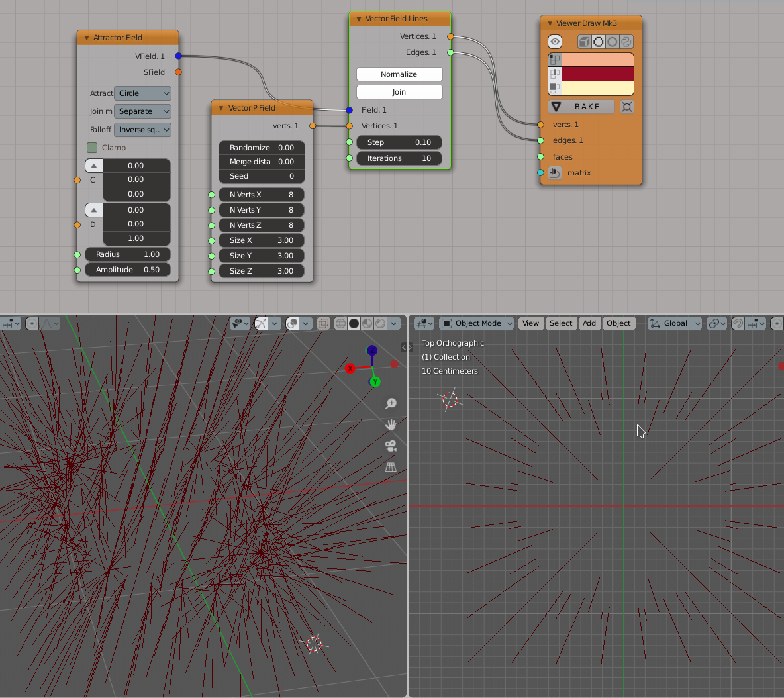Open the Add menu in viewport header
Screen dimensions: 784x698
click(589, 323)
